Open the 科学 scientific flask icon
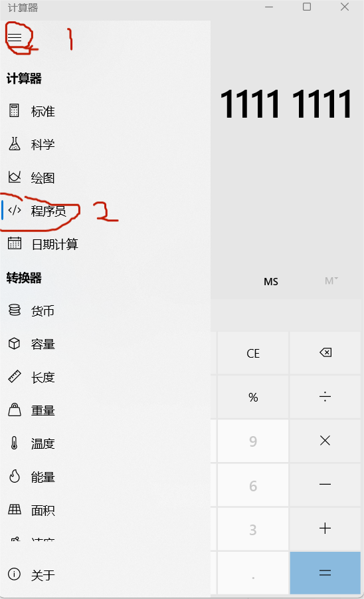The width and height of the screenshot is (364, 599). [x=14, y=144]
